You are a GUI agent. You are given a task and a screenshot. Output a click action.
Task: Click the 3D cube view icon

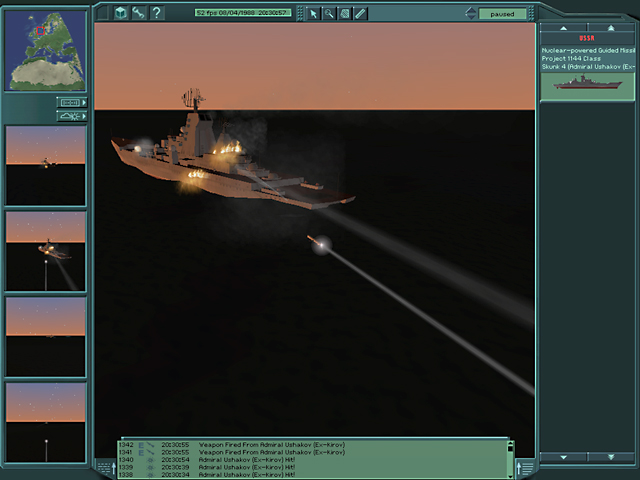coord(121,13)
